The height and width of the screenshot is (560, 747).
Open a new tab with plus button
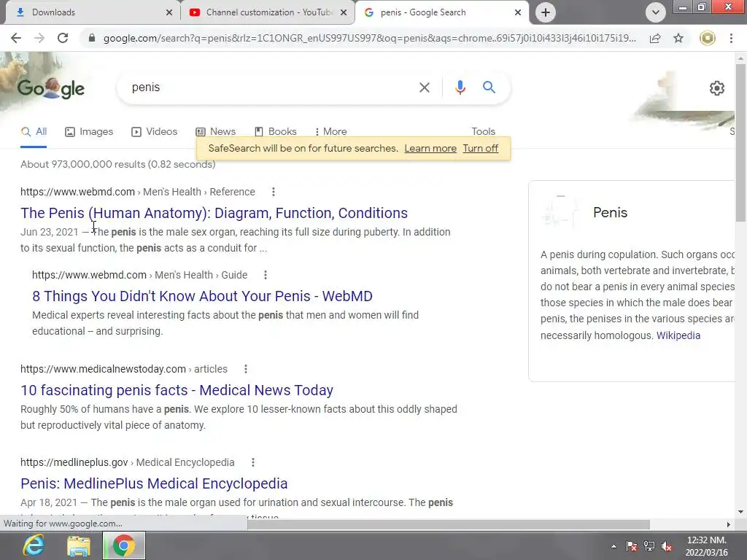[546, 12]
